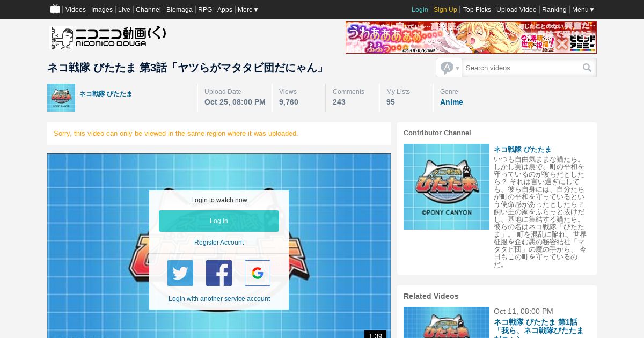Click the search magnifier icon
Image resolution: width=644 pixels, height=338 pixels.
click(587, 68)
